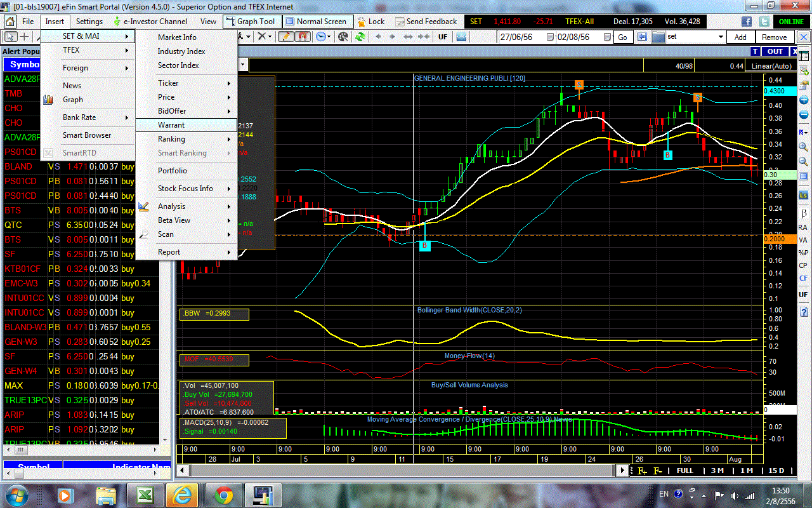Click the chart's horizontal scrollbar
The image size is (812, 508).
403,471
